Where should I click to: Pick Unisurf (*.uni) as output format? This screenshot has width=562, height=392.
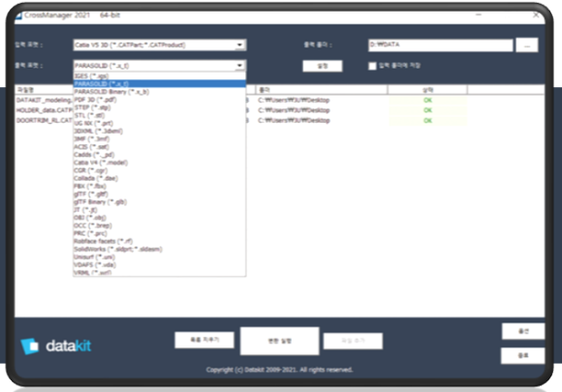click(160, 257)
